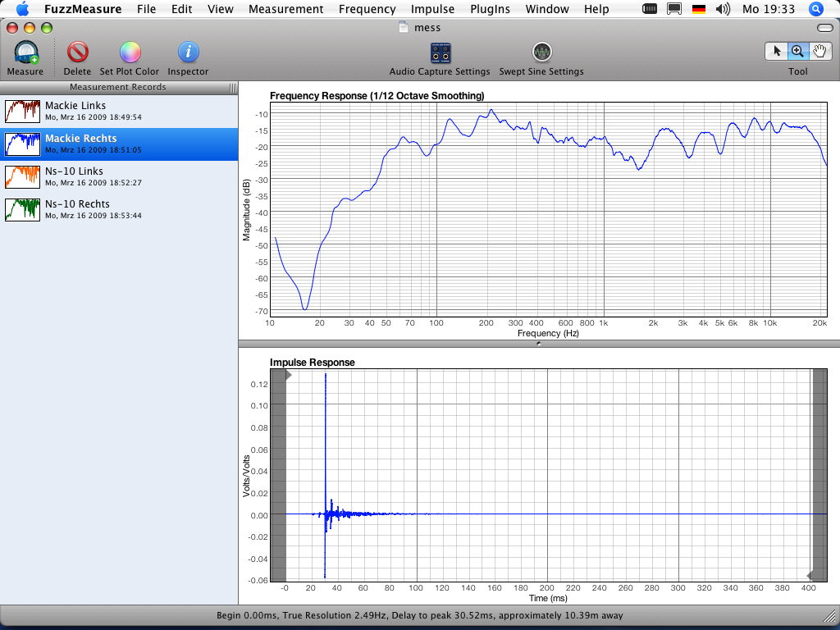Click the Measure toolbar icon

click(26, 52)
